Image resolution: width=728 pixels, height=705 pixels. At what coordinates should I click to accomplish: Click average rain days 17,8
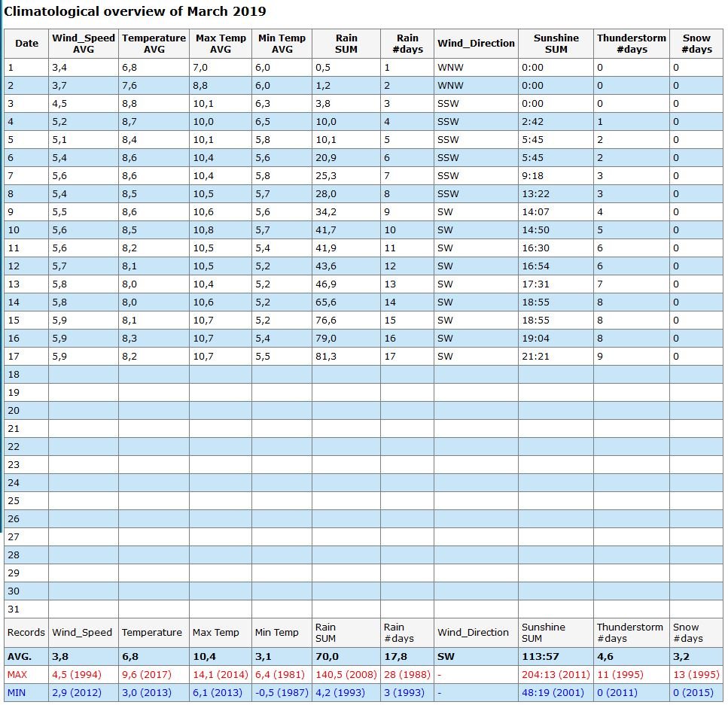(395, 657)
